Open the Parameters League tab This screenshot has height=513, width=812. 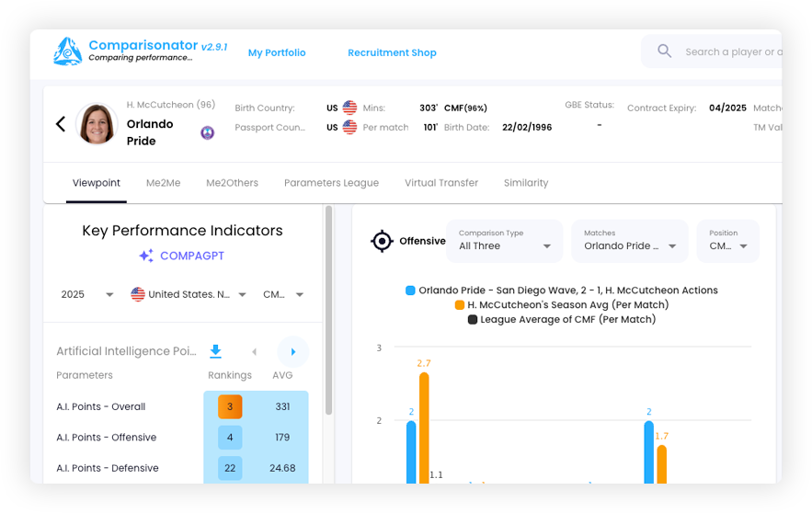point(331,183)
